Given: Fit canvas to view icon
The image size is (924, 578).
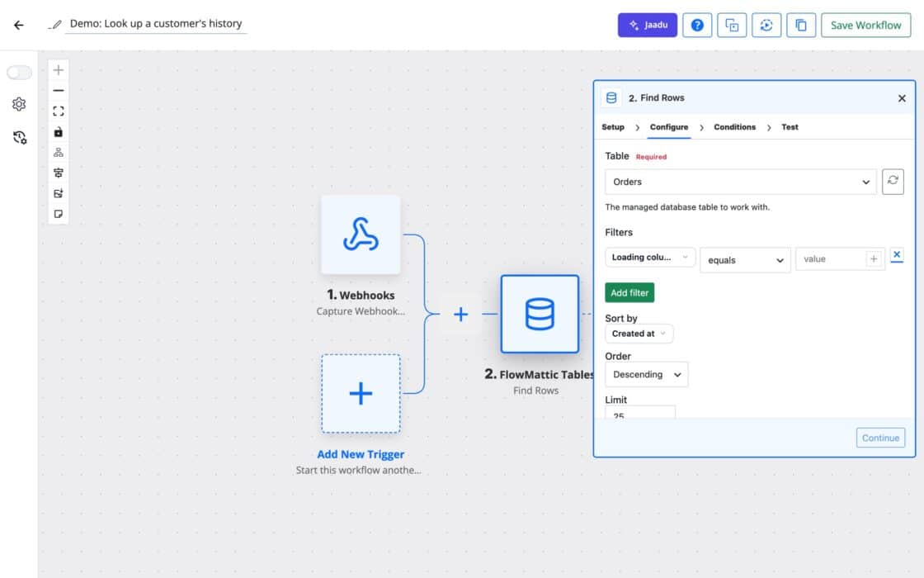Looking at the screenshot, I should click(x=59, y=111).
